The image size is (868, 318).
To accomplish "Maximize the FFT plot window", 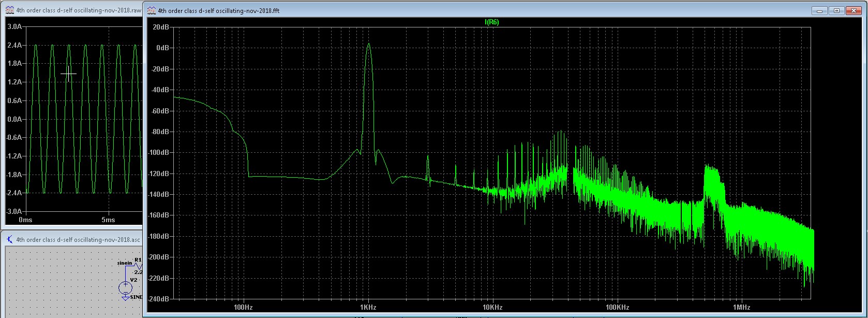I will click(x=836, y=10).
